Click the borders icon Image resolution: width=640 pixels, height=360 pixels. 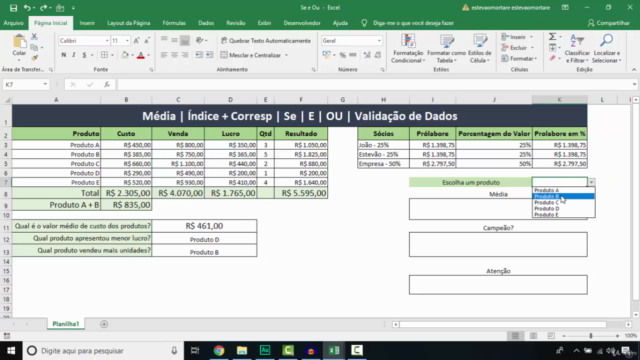click(x=104, y=55)
